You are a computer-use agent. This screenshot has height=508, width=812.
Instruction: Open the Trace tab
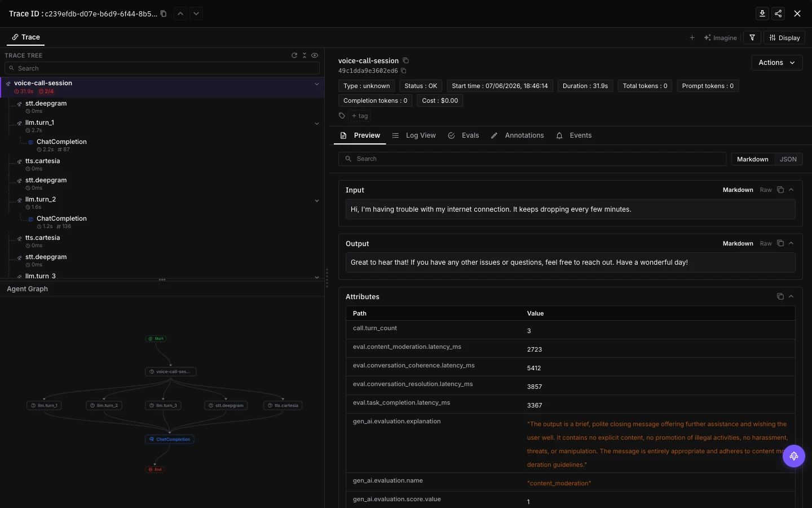26,37
